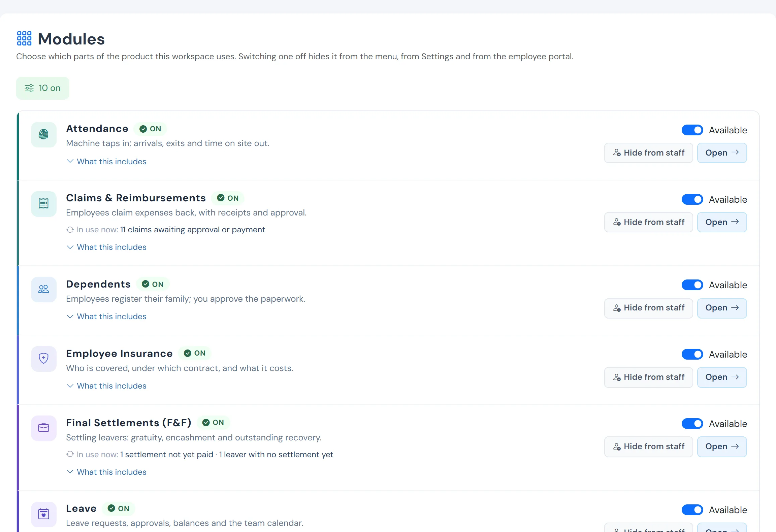Click the Modules grid icon
Image resolution: width=776 pixels, height=532 pixels.
click(x=24, y=38)
